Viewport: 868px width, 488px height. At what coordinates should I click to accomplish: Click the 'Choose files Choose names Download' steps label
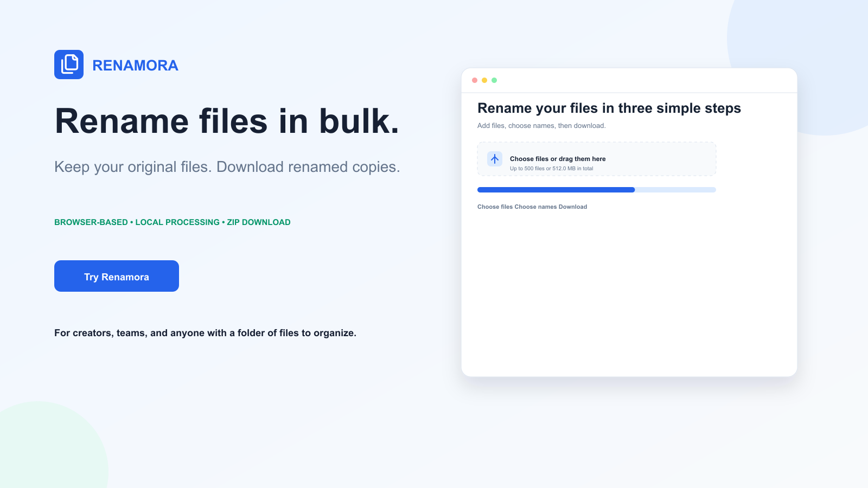(x=532, y=207)
